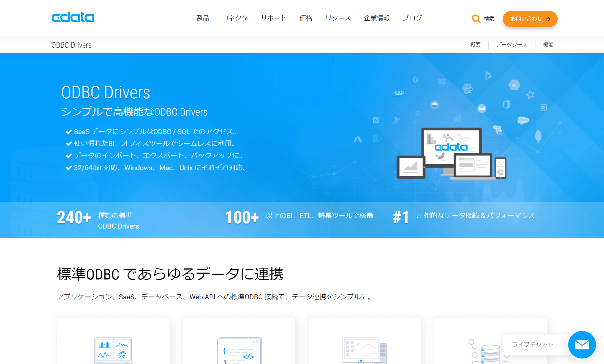Open the live chat mail icon

(582, 344)
